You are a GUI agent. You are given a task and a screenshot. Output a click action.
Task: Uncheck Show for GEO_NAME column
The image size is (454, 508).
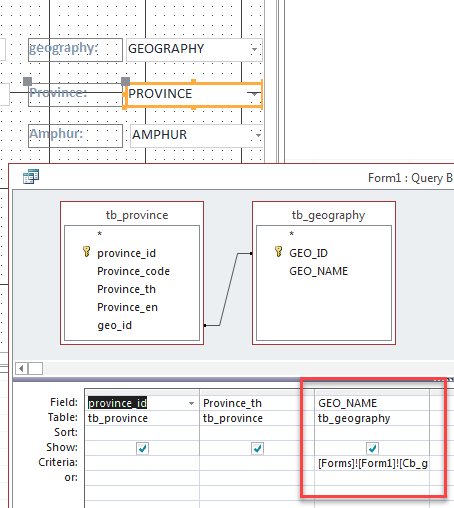pyautogui.click(x=372, y=448)
